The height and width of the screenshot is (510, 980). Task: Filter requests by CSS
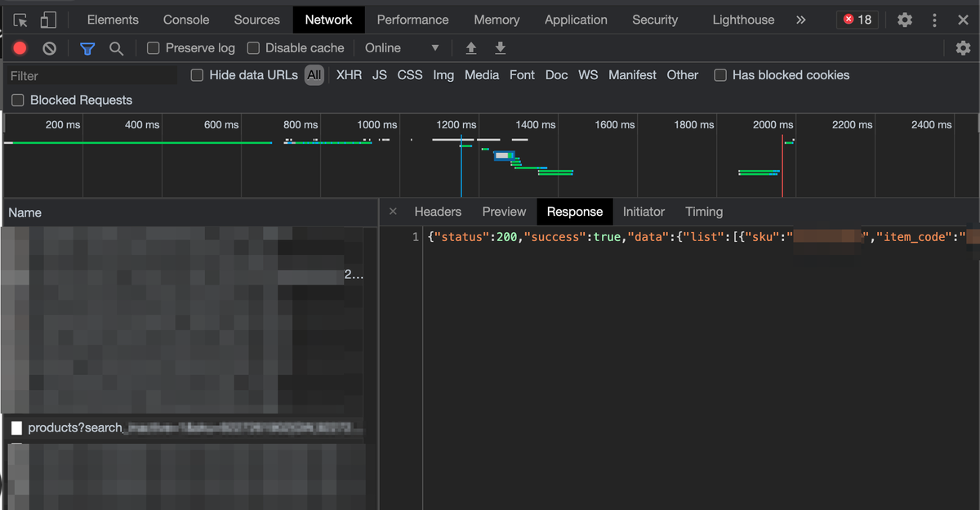(410, 75)
